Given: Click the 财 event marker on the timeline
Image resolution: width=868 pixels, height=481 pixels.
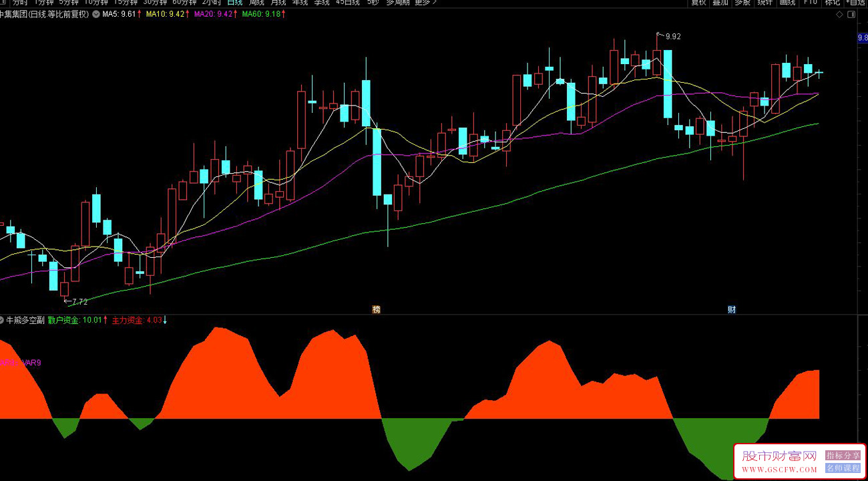Looking at the screenshot, I should 732,309.
